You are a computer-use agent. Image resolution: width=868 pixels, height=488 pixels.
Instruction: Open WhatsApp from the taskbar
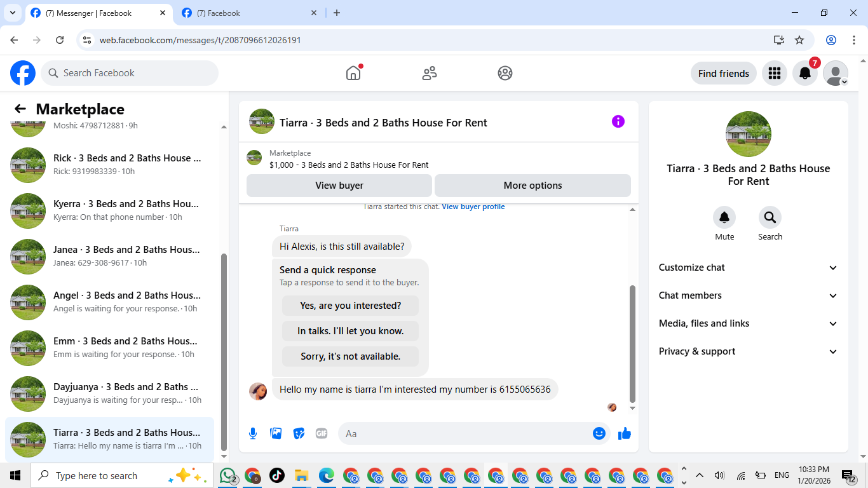tap(227, 475)
